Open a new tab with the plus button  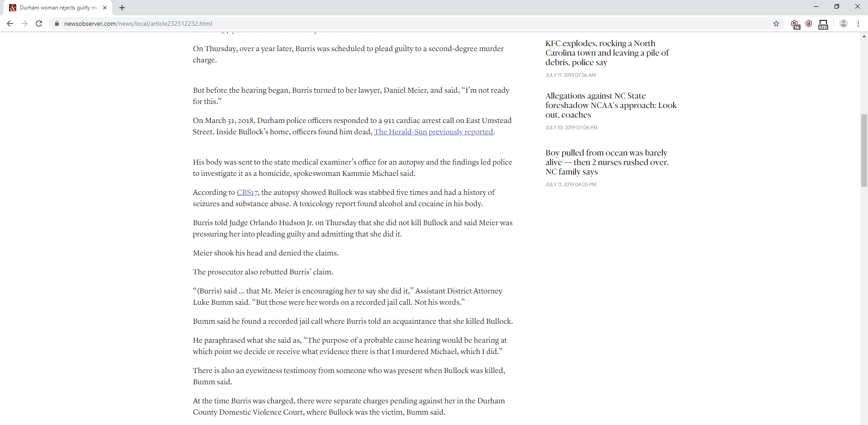click(x=122, y=8)
